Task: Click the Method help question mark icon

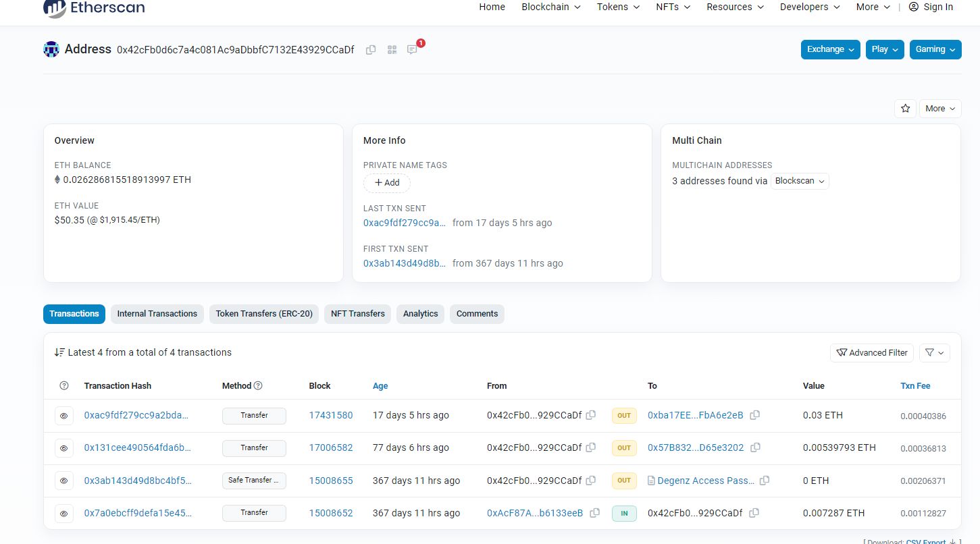Action: pos(258,385)
